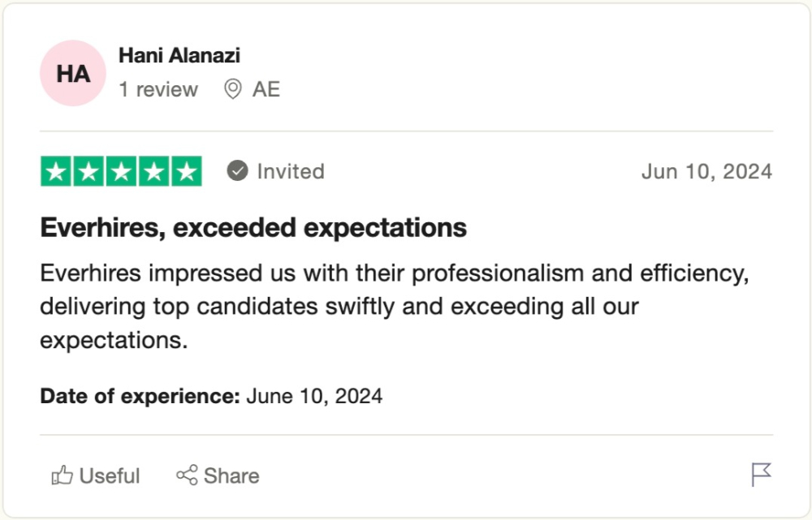812x520 pixels.
Task: Click the fifth green star
Action: pos(186,171)
